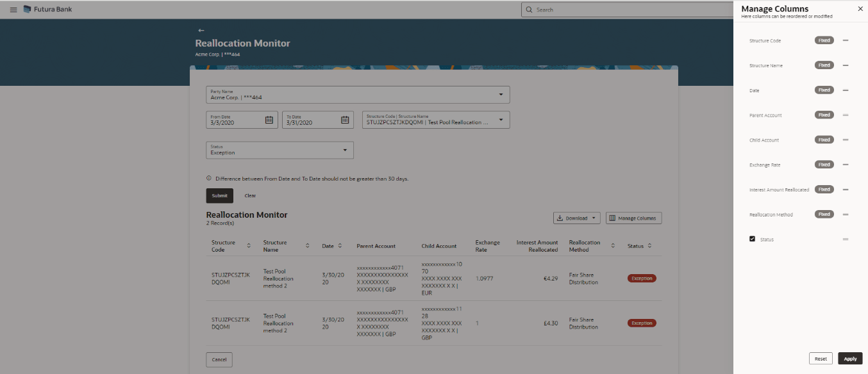Clear the search filters
Screen dimensions: 868x374
coord(250,195)
